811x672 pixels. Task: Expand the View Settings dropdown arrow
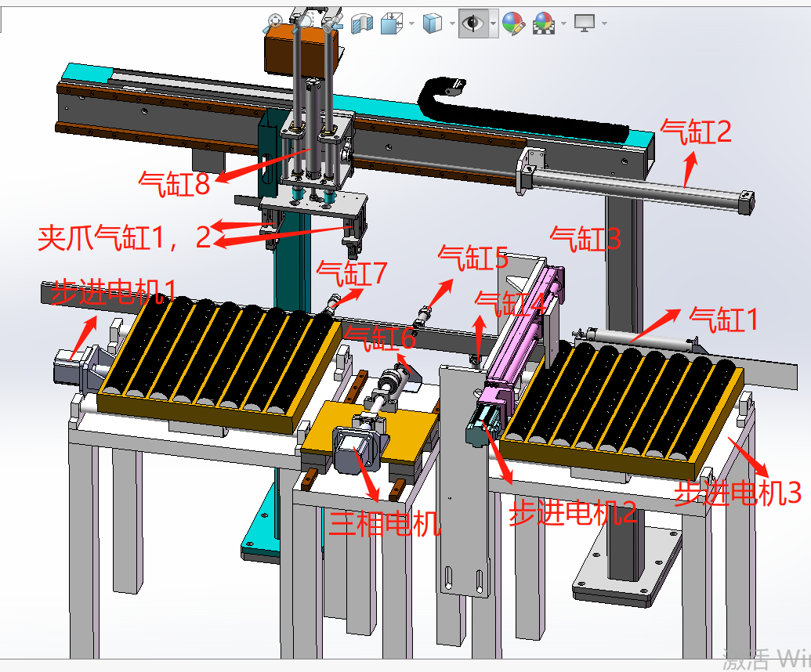(604, 23)
